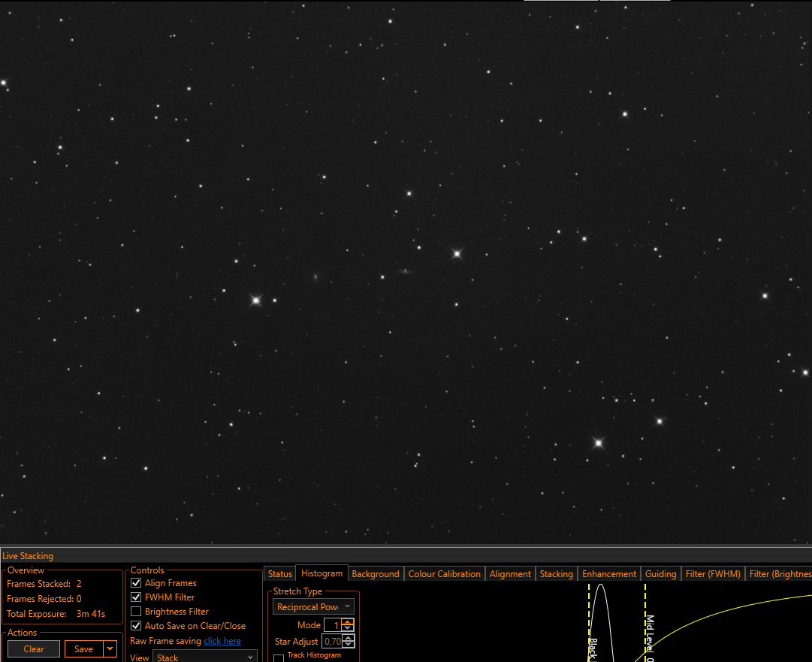
Task: Open the Save button's dropdown arrow
Action: tap(110, 649)
